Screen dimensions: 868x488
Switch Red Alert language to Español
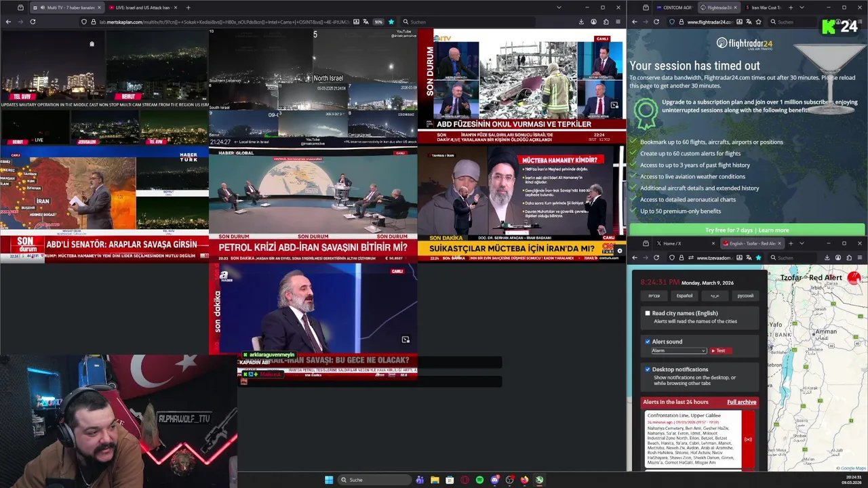coord(684,296)
